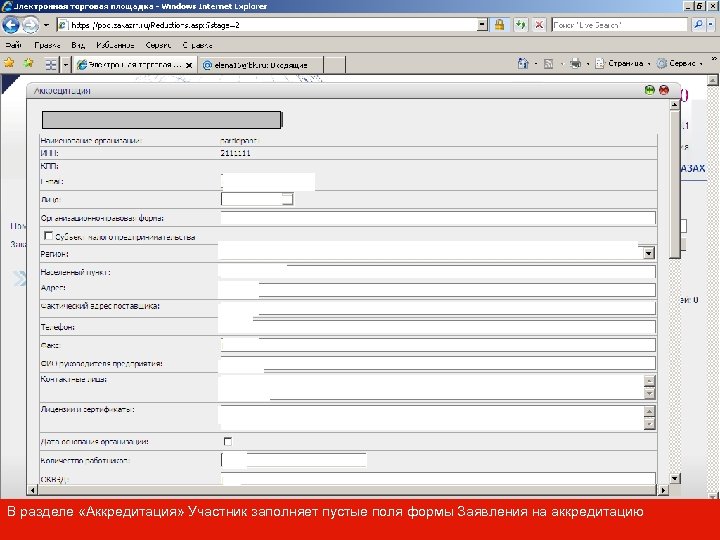Click the ИНН value 2111111
Viewport: 720px width, 540px height.
point(236,153)
